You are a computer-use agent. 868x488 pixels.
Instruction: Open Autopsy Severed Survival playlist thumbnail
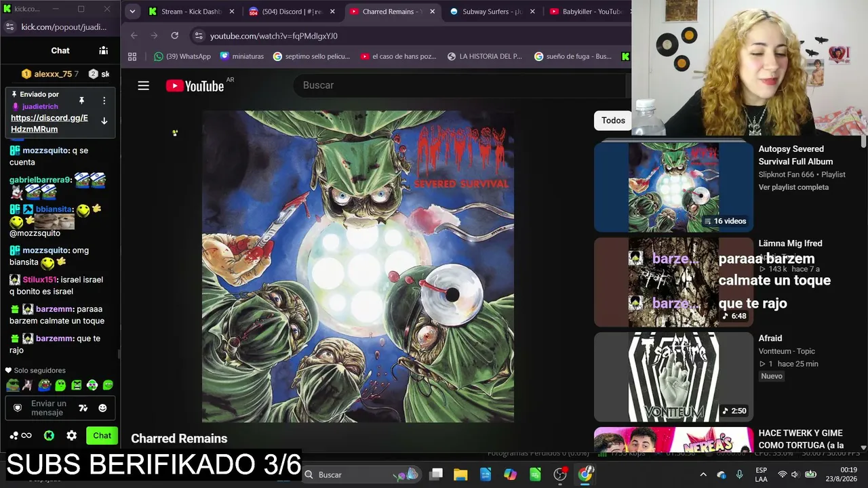point(673,186)
